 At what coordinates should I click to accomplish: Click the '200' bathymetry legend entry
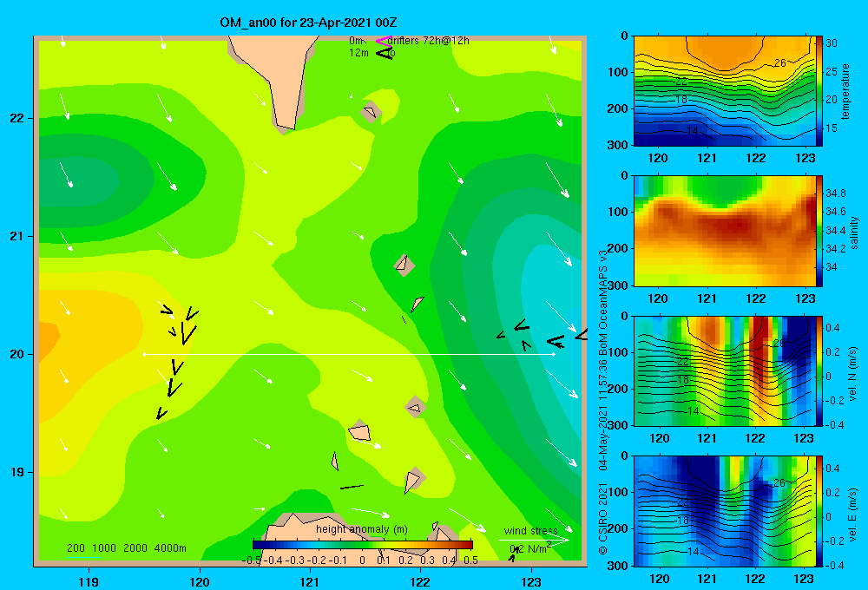[76, 548]
